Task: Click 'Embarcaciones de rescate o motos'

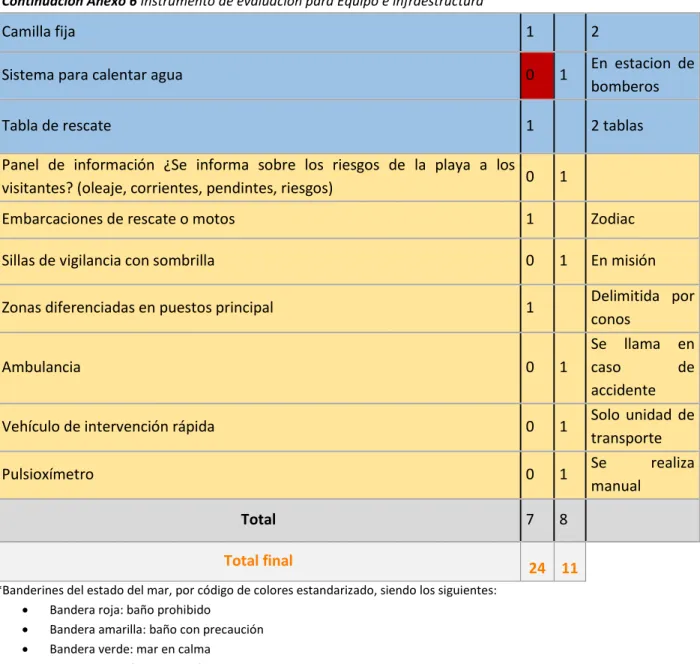Action: point(118,219)
